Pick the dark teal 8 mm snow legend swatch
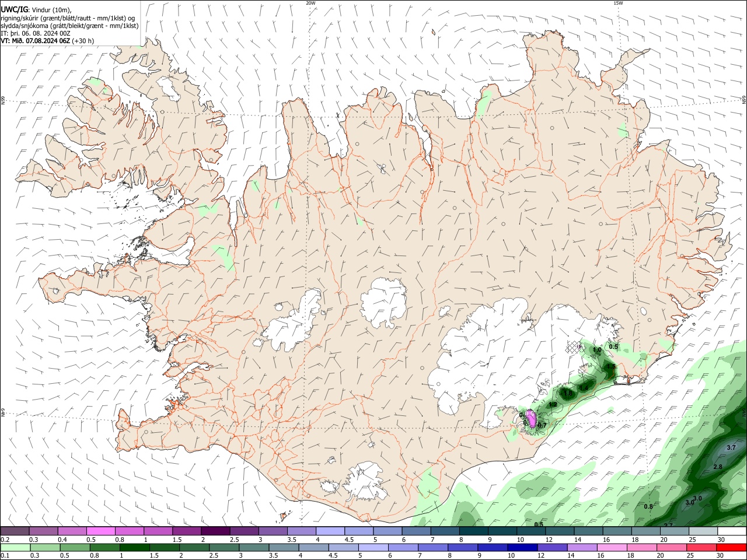Image resolution: width=747 pixels, height=560 pixels. pos(473,531)
